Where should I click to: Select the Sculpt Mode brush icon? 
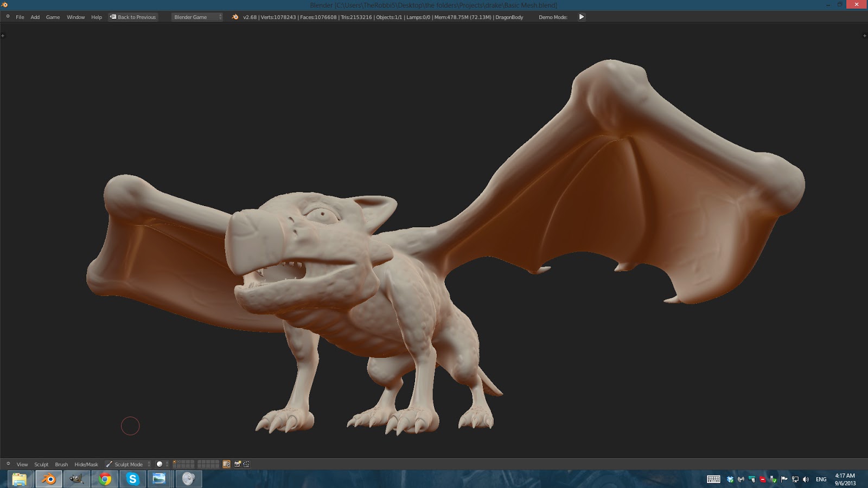[x=109, y=464]
